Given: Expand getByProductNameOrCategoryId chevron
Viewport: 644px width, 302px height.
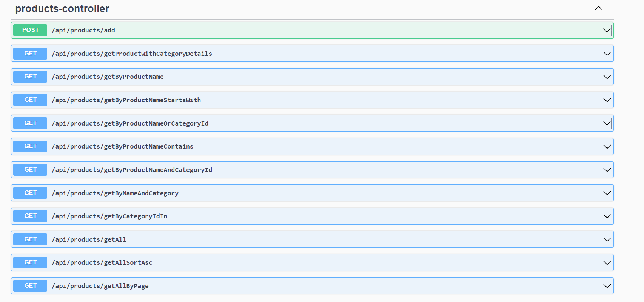Looking at the screenshot, I should [607, 123].
